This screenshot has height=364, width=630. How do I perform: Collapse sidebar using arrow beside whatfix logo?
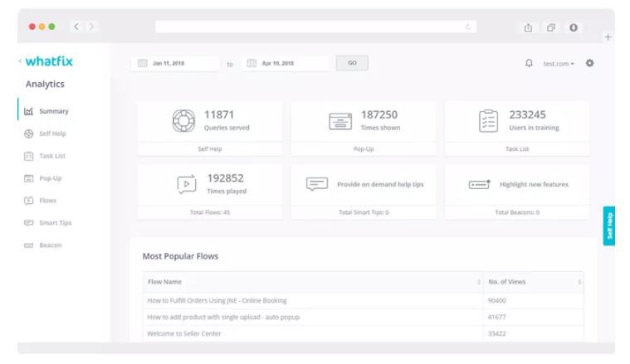20,61
